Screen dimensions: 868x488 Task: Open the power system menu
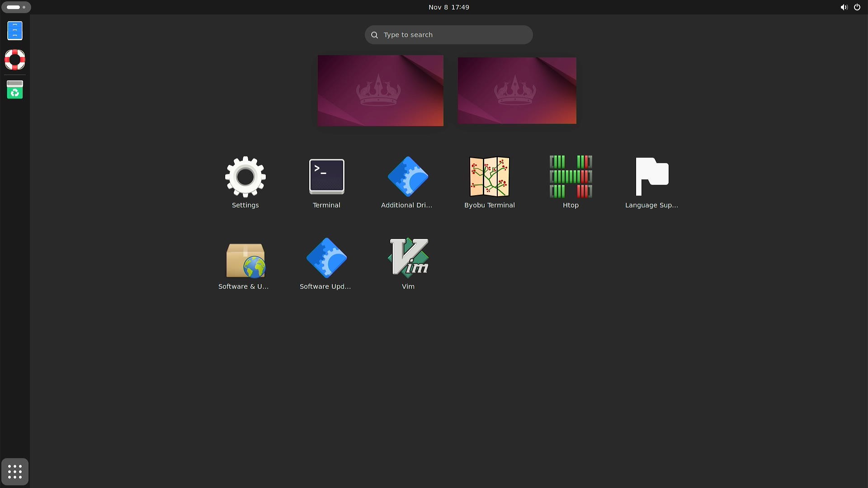[857, 7]
